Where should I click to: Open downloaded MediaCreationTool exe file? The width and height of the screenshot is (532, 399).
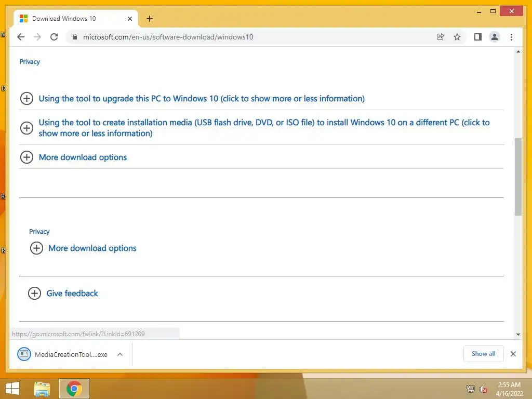tap(62, 354)
